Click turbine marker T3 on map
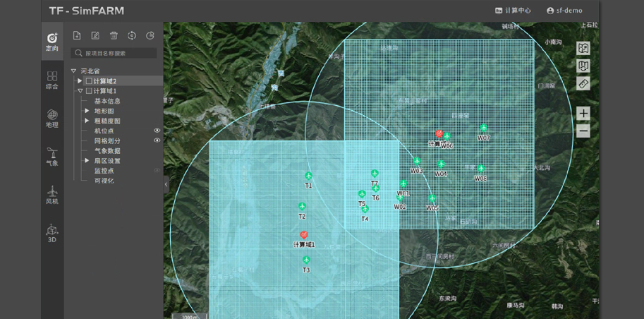The image size is (644, 319). (306, 260)
